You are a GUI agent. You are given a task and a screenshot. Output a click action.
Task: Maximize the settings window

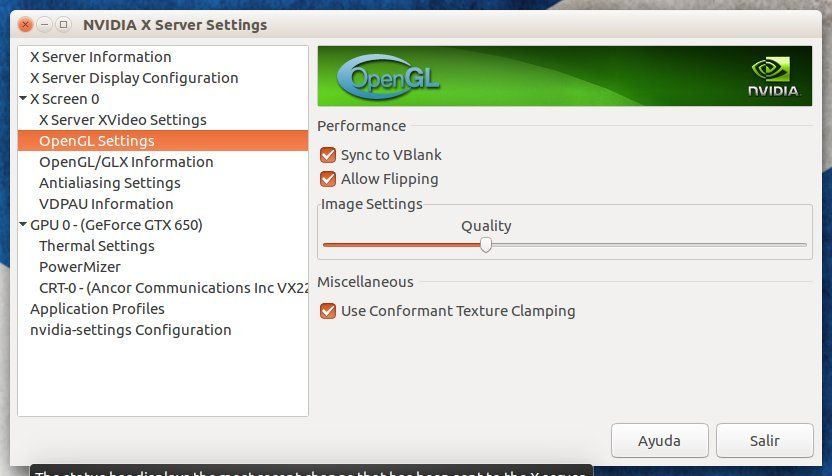pyautogui.click(x=64, y=24)
